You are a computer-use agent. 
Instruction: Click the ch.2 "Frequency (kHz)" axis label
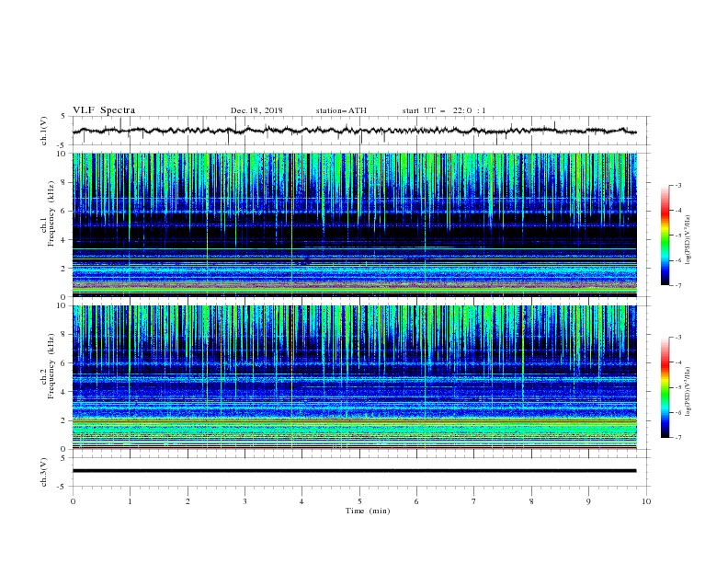coord(51,366)
